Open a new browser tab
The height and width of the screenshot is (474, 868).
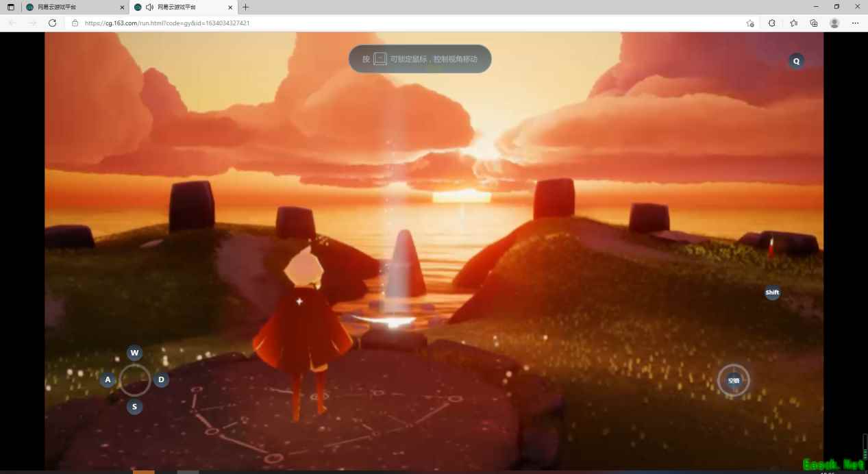pyautogui.click(x=246, y=7)
